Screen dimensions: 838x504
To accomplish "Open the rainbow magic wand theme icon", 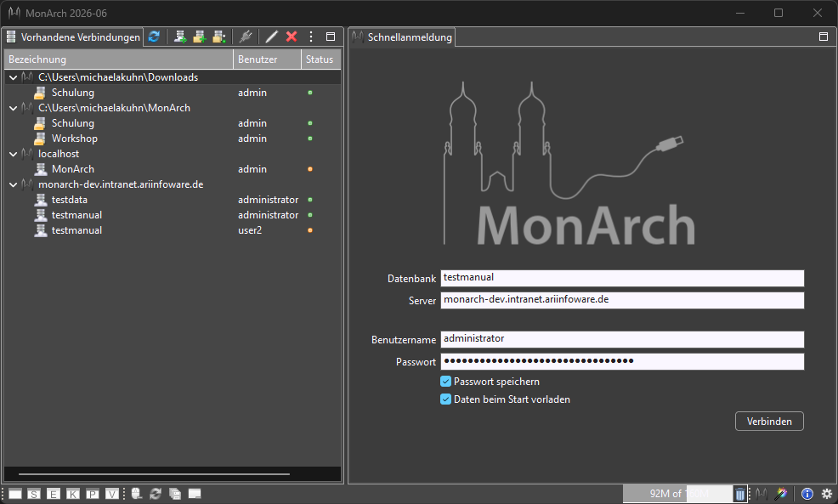I will click(x=781, y=494).
